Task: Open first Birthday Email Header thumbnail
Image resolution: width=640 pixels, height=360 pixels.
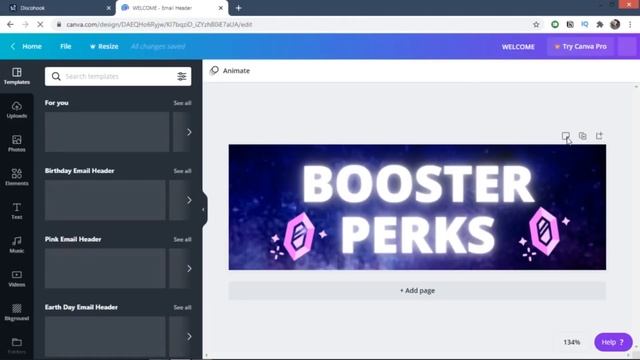Action: tap(105, 200)
